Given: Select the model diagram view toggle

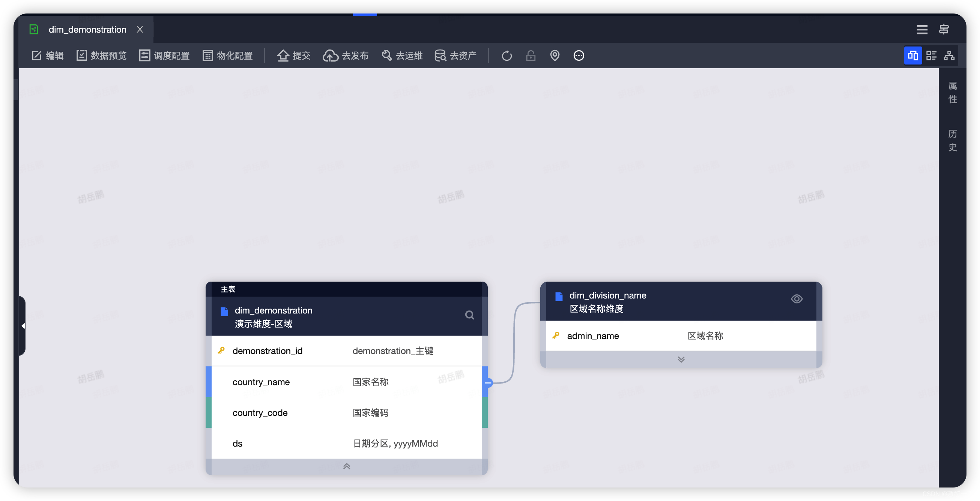Looking at the screenshot, I should tap(913, 55).
